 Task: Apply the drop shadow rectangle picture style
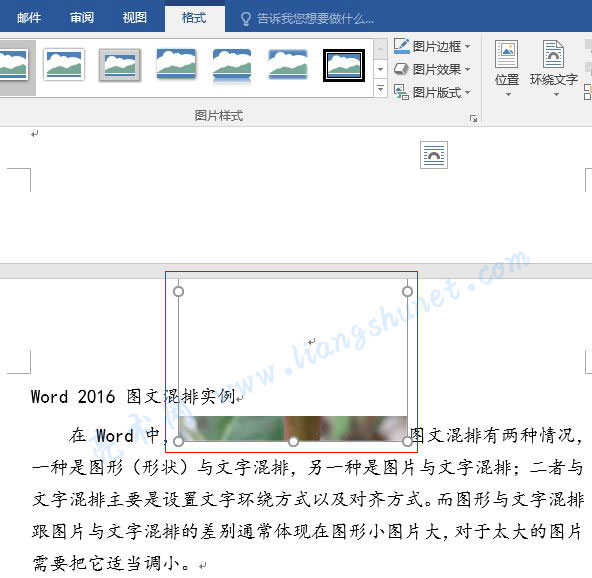pos(176,65)
